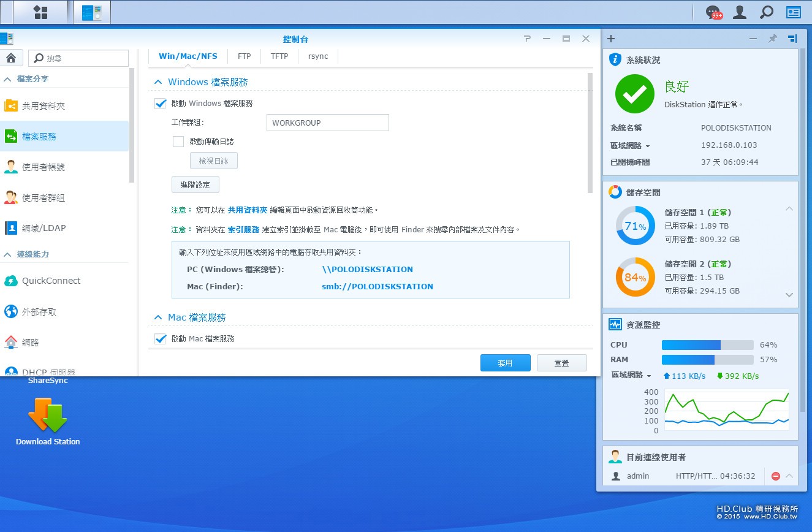Collapse the Mac 檔案服務 section
This screenshot has height=532, width=812.
[158, 317]
